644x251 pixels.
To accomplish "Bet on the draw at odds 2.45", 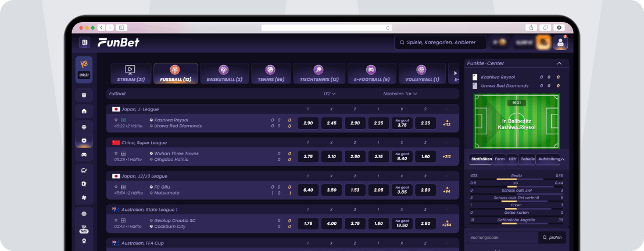I will [x=332, y=123].
